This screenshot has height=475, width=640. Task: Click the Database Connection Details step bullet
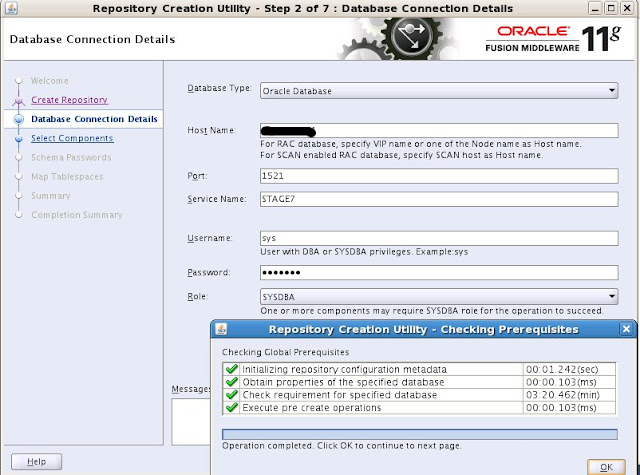(x=18, y=119)
